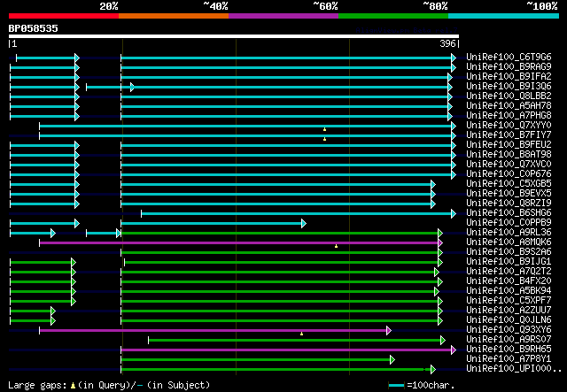Viewport: 567px width, 392px height.
Task: Select label UniRef100_B8AT98
Action: point(509,155)
